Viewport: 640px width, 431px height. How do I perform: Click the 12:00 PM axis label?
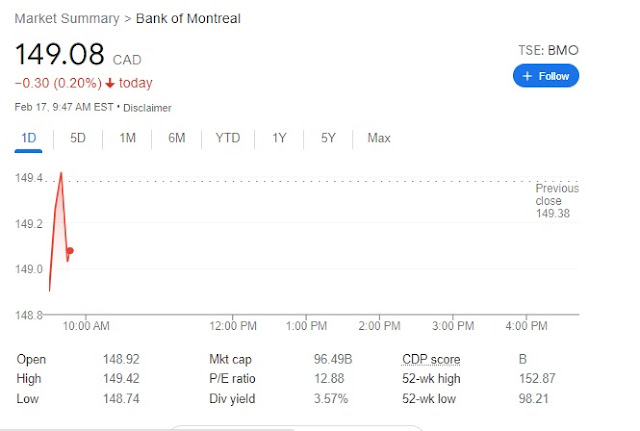point(233,326)
